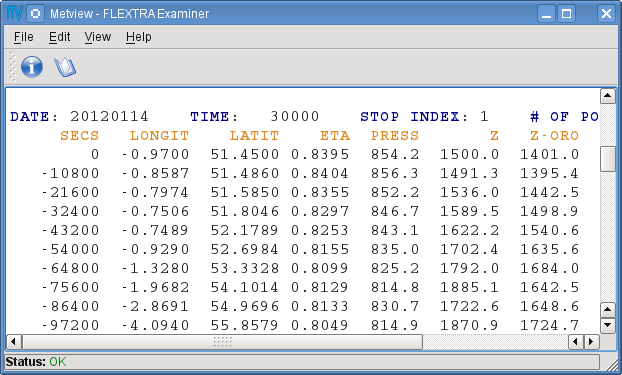Image resolution: width=622 pixels, height=375 pixels.
Task: Click Z value 1500.0
Action: tap(470, 154)
